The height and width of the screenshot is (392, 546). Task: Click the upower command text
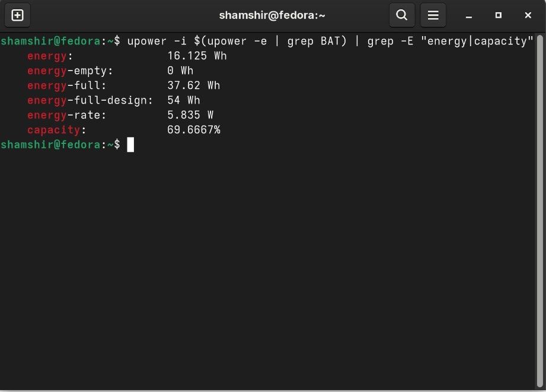[330, 41]
